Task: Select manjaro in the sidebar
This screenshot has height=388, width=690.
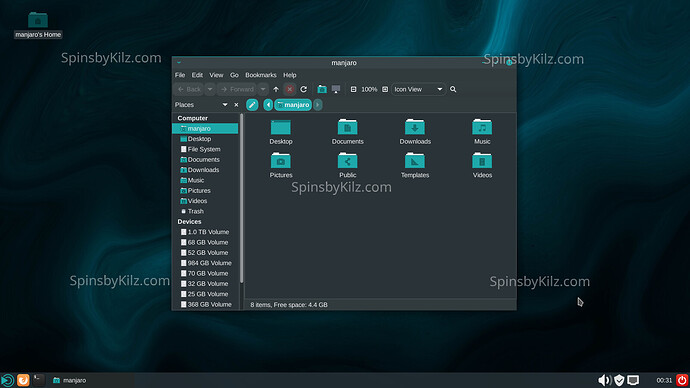Action: pos(205,128)
